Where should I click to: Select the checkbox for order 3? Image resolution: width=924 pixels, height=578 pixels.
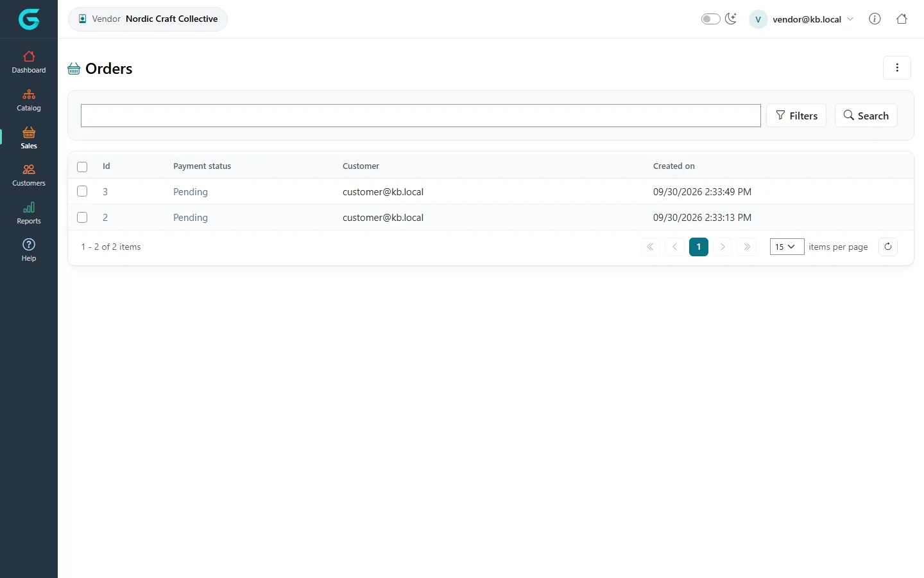coord(82,191)
